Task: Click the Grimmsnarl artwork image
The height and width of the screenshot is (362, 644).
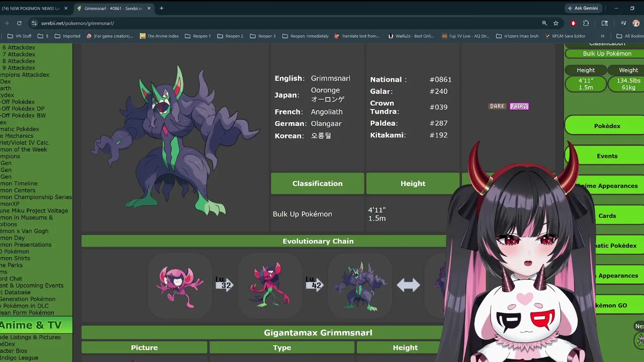Action: click(176, 141)
